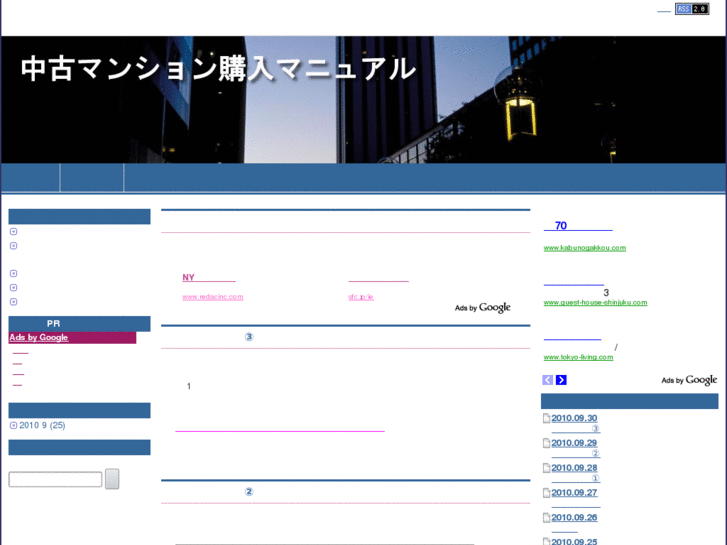Click the Ads by Google link under PR
Viewport: 727px width, 545px height.
tap(39, 337)
